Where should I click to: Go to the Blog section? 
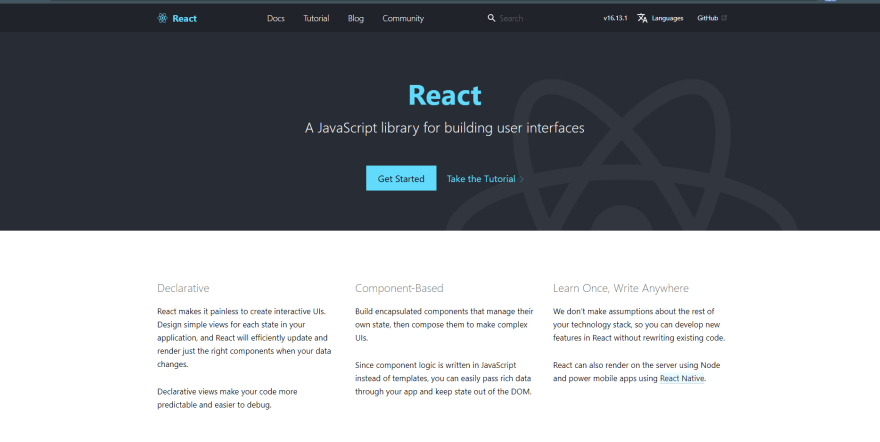355,19
